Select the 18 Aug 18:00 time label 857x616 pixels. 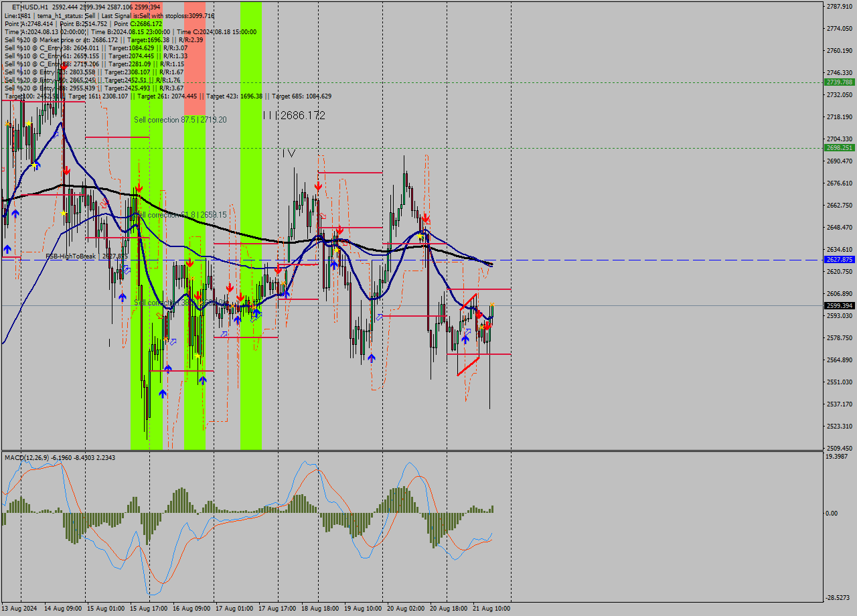(320, 609)
